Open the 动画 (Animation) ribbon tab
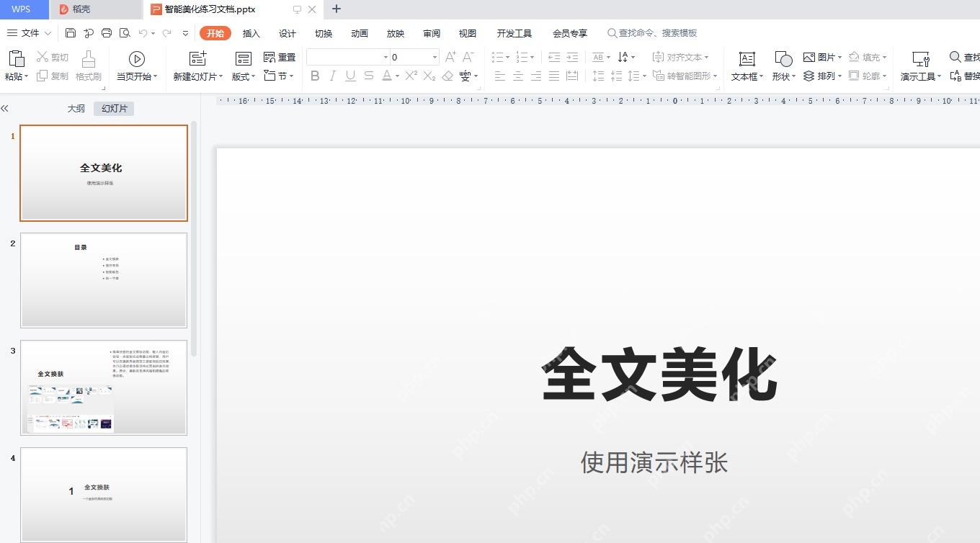This screenshot has width=980, height=543. 360,33
